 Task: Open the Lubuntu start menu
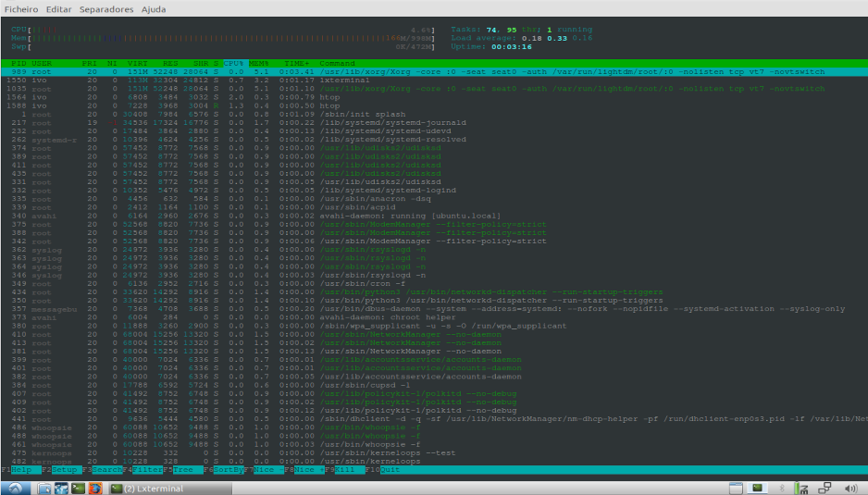pyautogui.click(x=16, y=488)
